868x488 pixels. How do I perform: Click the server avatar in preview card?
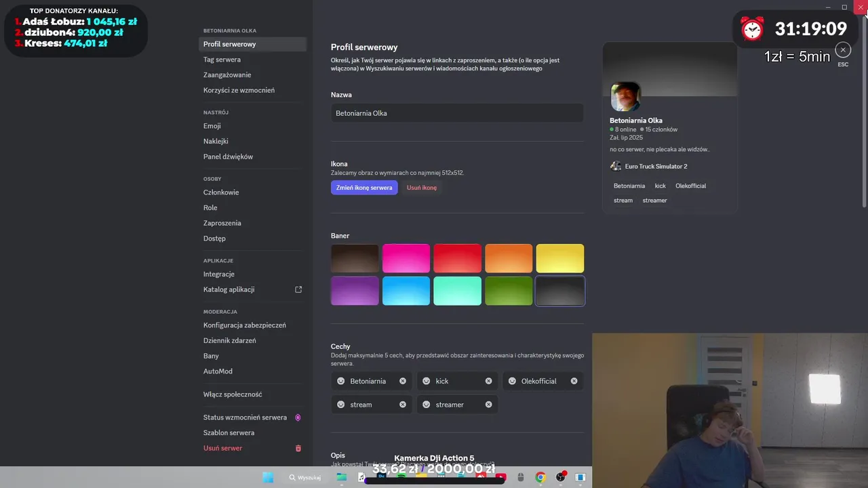point(625,97)
